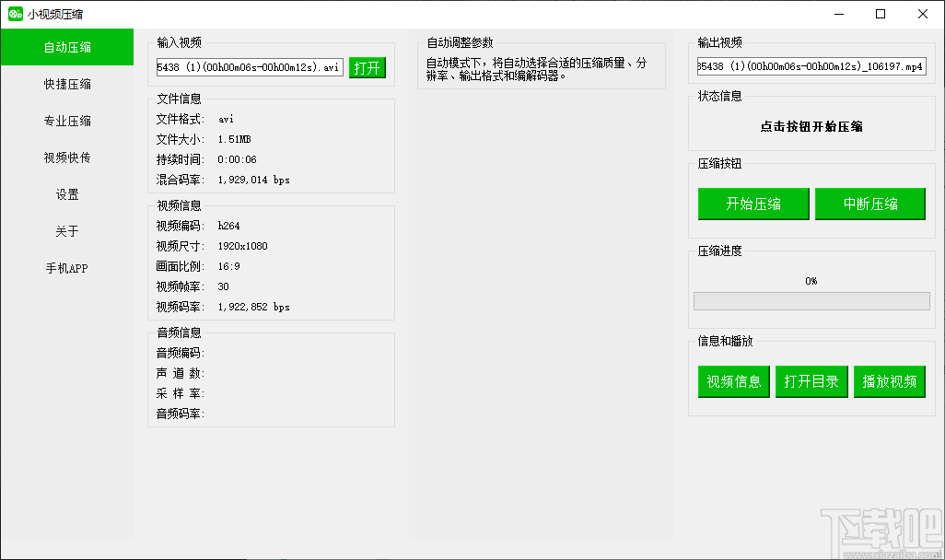
Task: Click 中断压缩 to abort compression
Action: click(869, 204)
